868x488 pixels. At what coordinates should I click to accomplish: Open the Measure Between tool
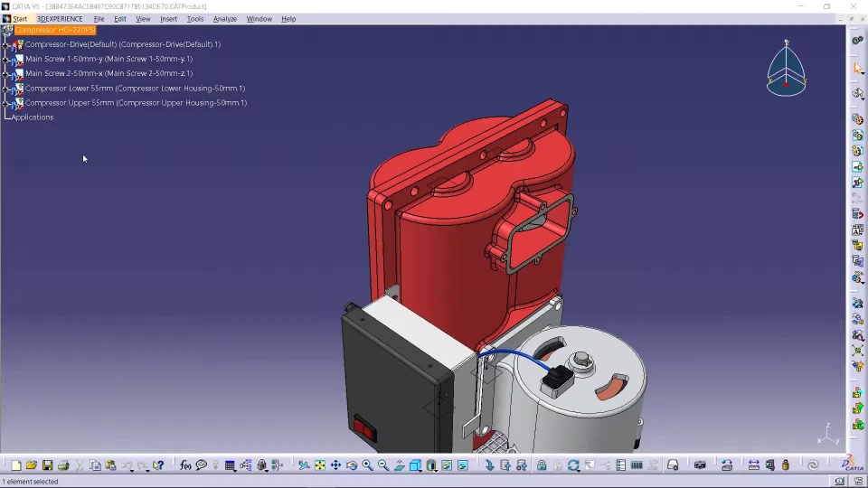click(753, 465)
